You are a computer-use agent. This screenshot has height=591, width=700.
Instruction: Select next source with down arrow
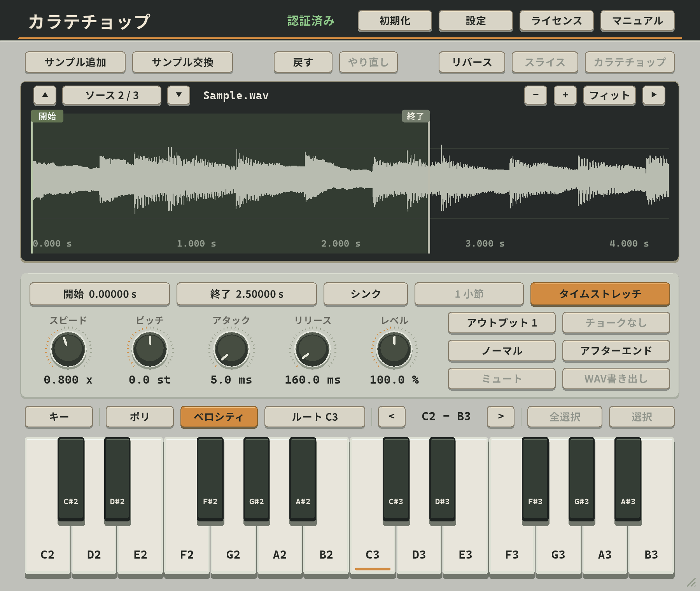[179, 95]
